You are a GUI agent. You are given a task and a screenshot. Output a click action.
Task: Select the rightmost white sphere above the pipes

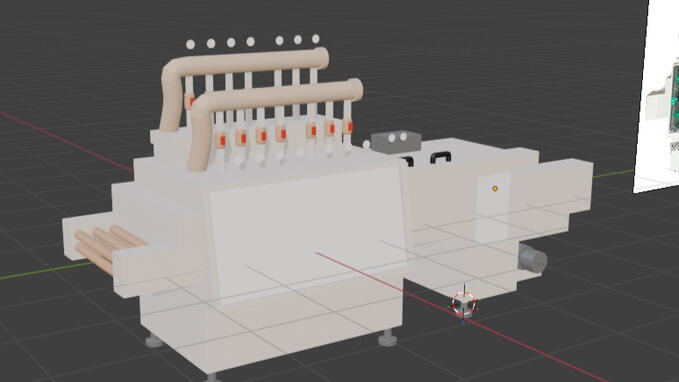[x=316, y=39]
